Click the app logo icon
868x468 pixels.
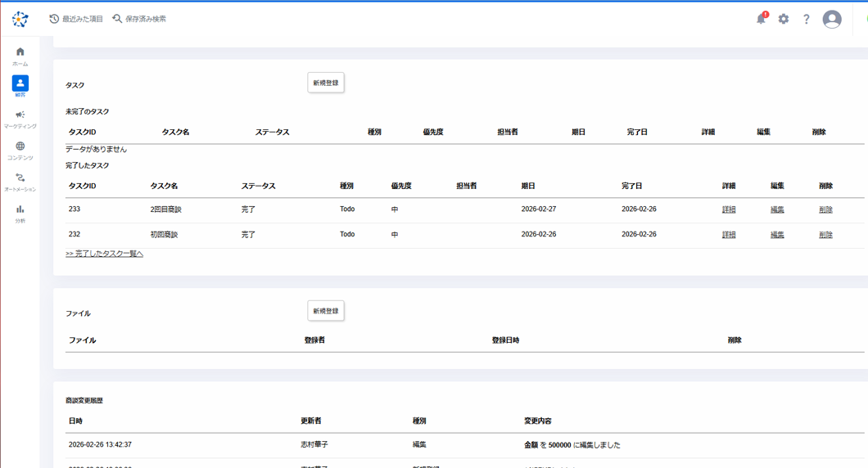(x=20, y=19)
